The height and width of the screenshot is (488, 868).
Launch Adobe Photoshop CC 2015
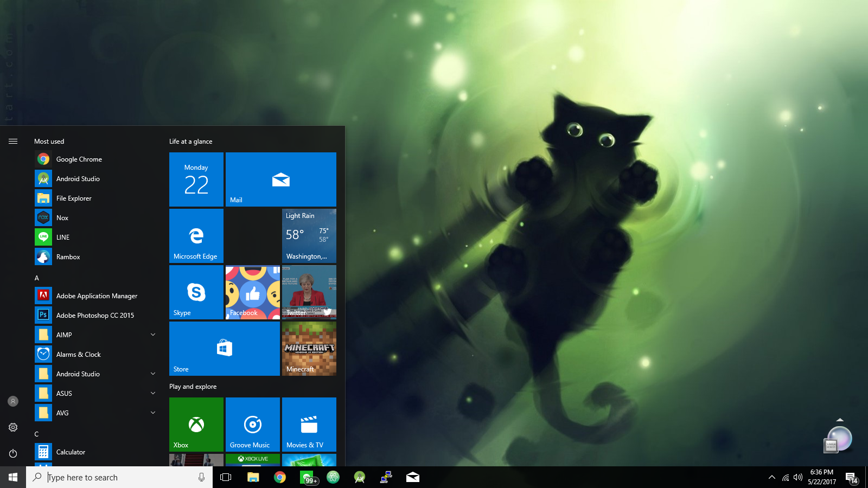[x=95, y=316]
